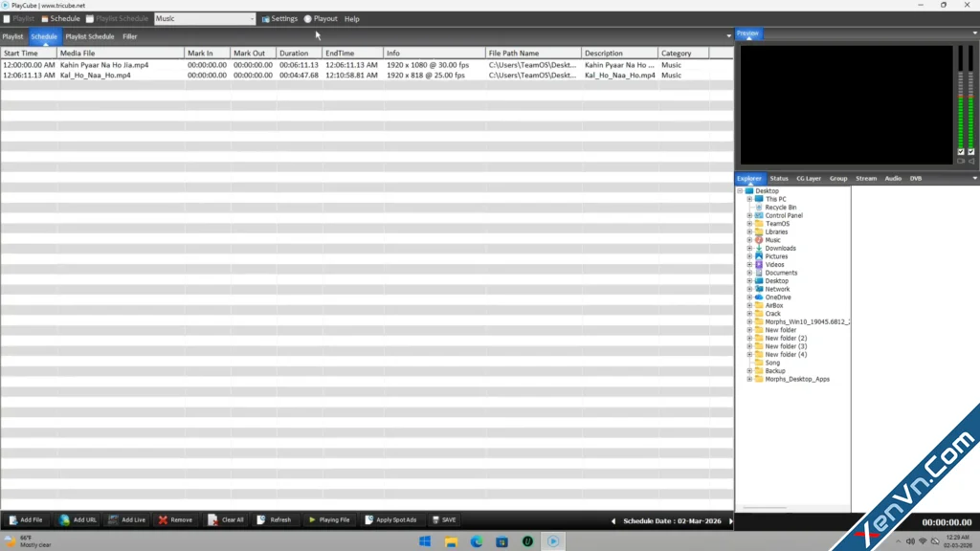Image resolution: width=980 pixels, height=551 pixels.
Task: Click Clear All in the toolbar
Action: pos(226,519)
